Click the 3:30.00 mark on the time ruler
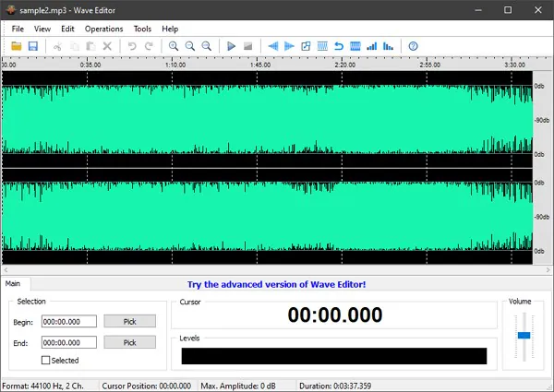This screenshot has width=554, height=392. tap(515, 65)
